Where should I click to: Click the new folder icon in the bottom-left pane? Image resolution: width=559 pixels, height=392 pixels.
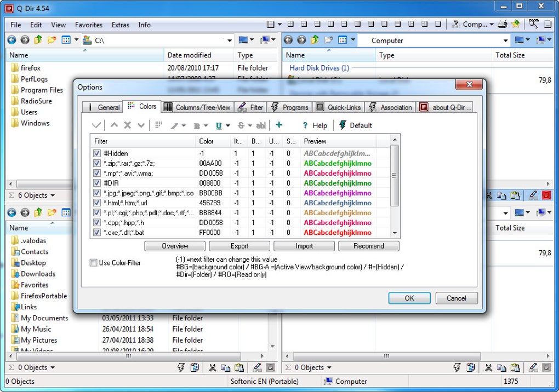(x=52, y=212)
